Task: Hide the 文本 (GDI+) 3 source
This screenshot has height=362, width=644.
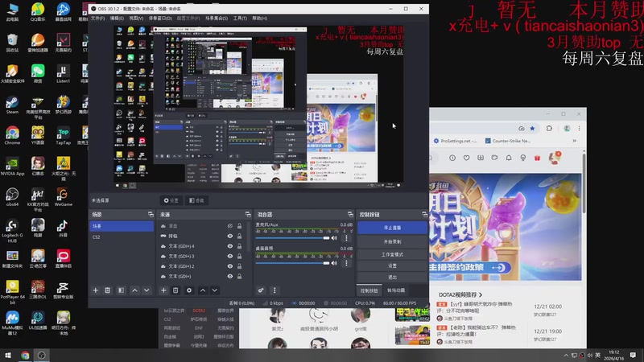Action: tap(230, 256)
